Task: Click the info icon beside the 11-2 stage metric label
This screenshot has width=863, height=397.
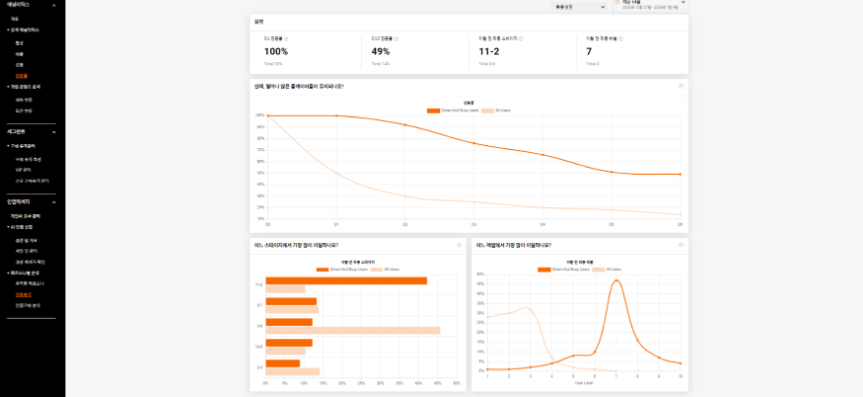Action: (x=521, y=39)
